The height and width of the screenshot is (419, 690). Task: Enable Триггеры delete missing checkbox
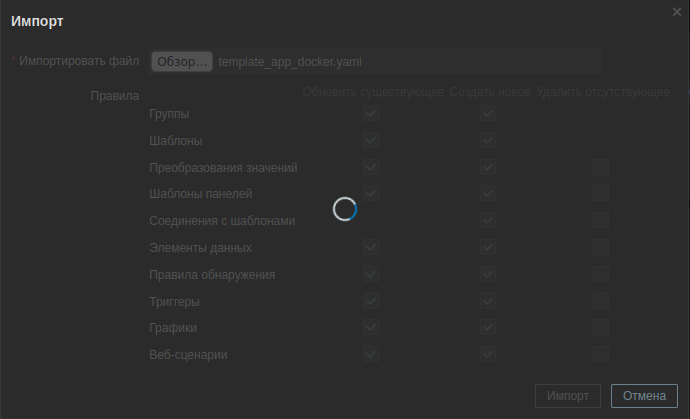pos(601,301)
